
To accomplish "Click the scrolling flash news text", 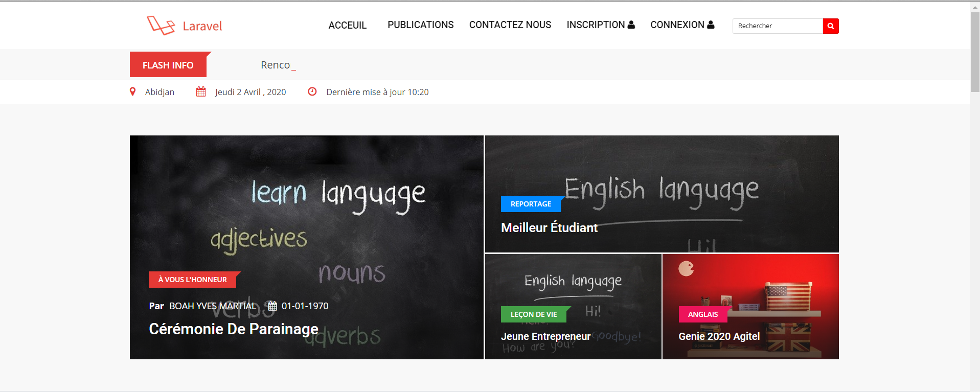I will pos(278,65).
